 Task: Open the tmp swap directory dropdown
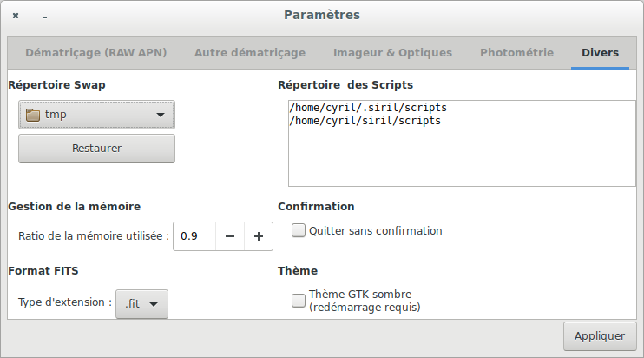96,115
